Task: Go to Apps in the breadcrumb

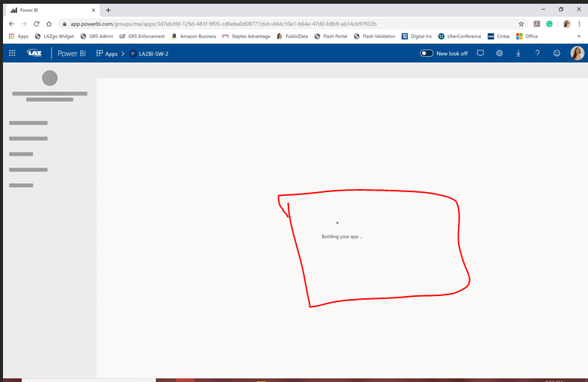Action: tap(107, 54)
